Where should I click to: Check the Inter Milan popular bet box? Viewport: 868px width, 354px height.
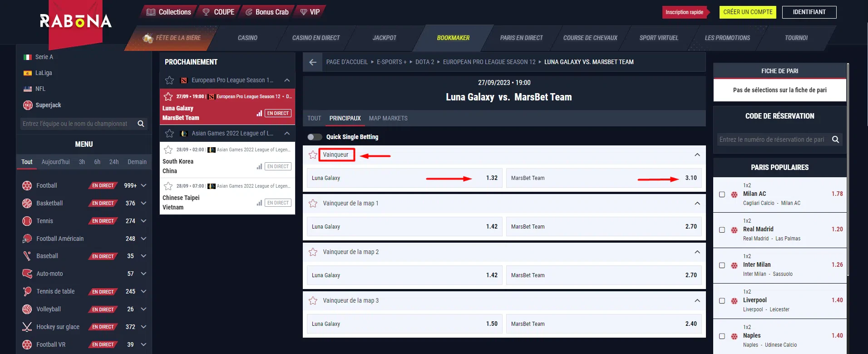pos(722,265)
